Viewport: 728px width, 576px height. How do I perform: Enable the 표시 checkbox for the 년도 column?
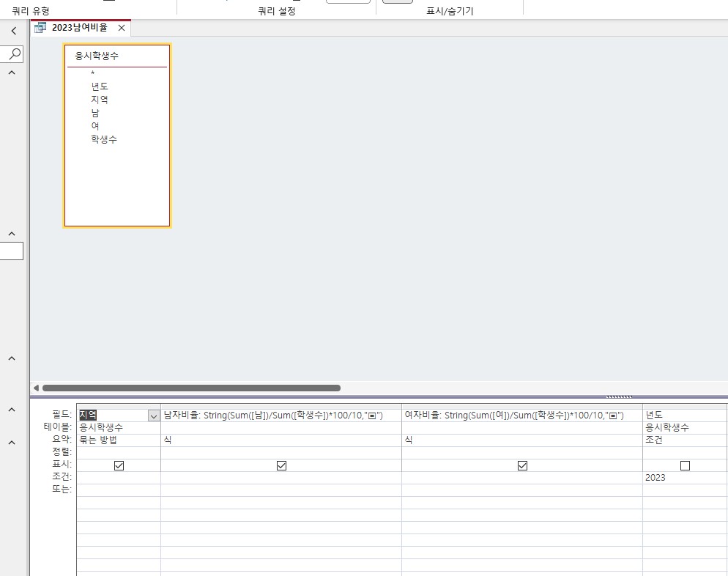[x=685, y=465]
